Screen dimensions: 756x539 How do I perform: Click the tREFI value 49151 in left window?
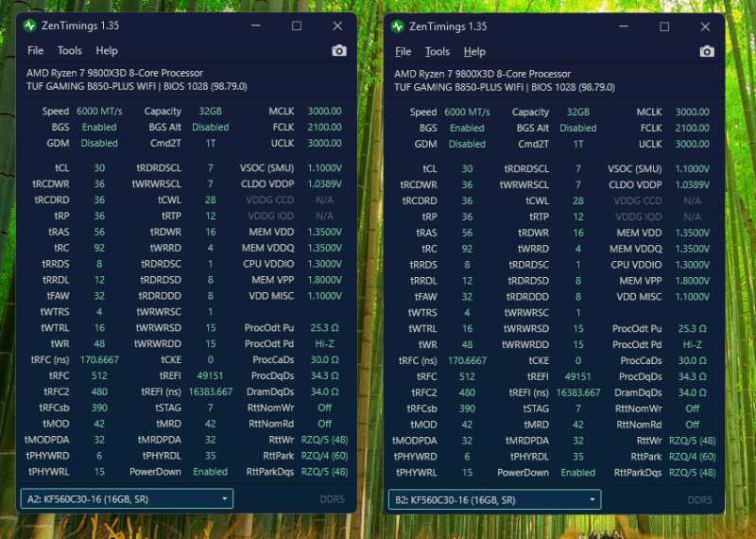[x=210, y=376]
